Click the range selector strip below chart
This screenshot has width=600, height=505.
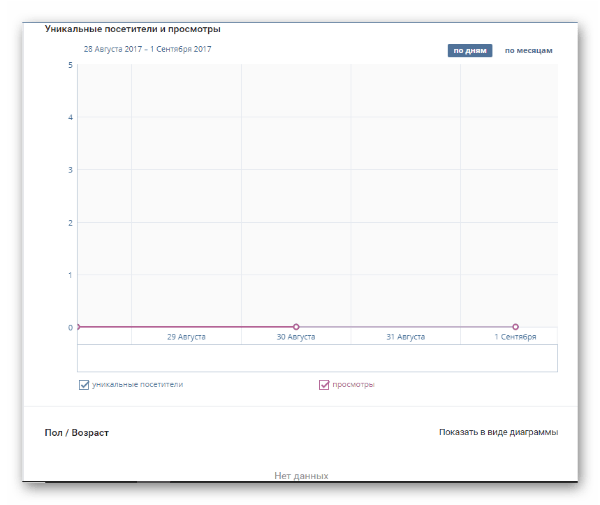317,358
